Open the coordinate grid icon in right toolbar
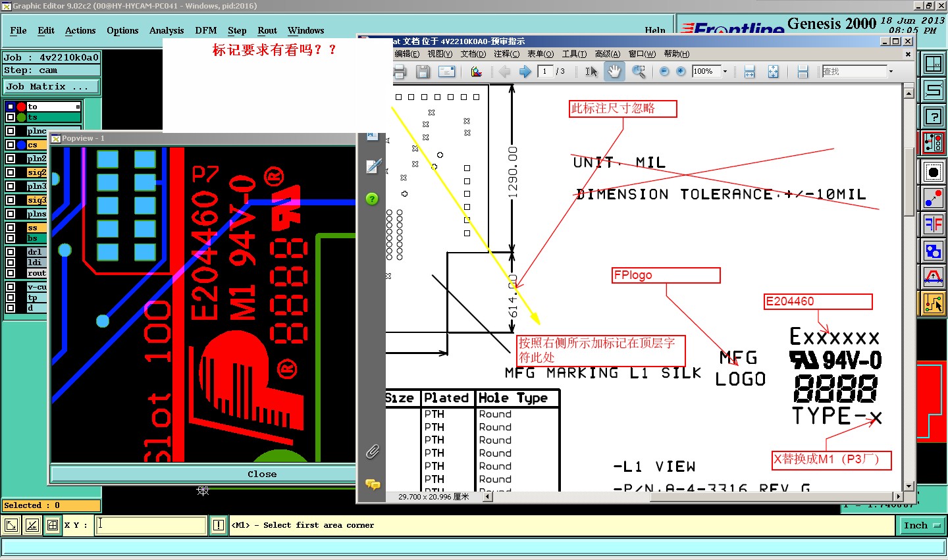The image size is (948, 560). point(934,64)
